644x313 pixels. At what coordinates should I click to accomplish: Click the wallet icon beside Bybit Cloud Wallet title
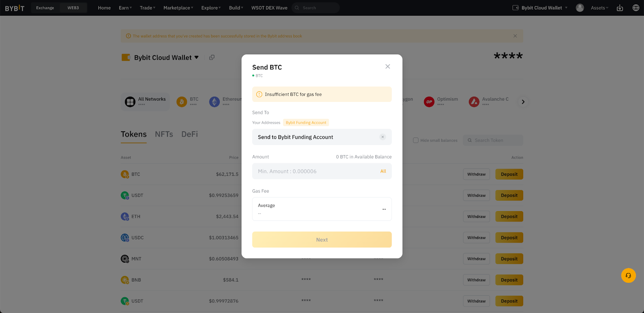(126, 58)
